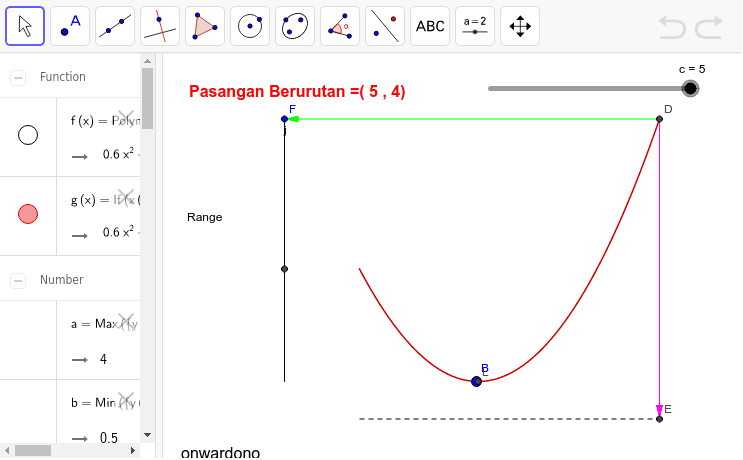Screen dimensions: 743x460
Task: Click the f(x) definition row
Action: 99,137
